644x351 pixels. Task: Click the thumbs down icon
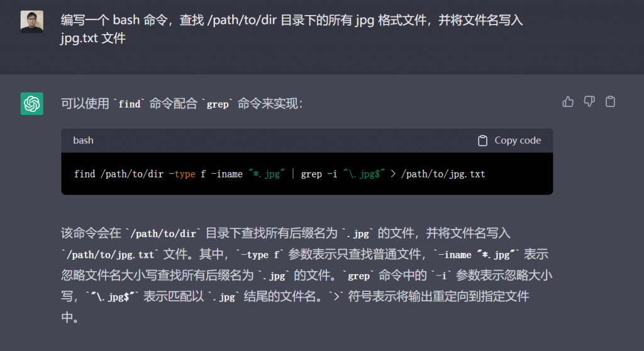click(589, 101)
